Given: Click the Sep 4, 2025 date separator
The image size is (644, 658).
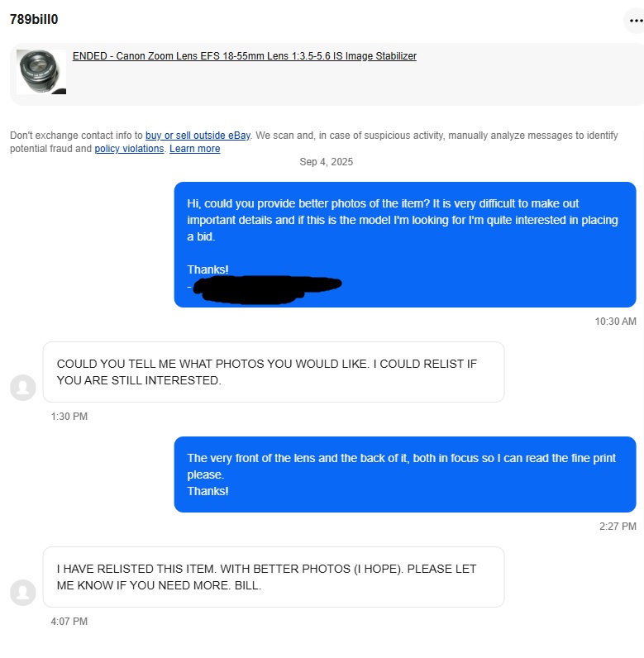Looking at the screenshot, I should [326, 162].
